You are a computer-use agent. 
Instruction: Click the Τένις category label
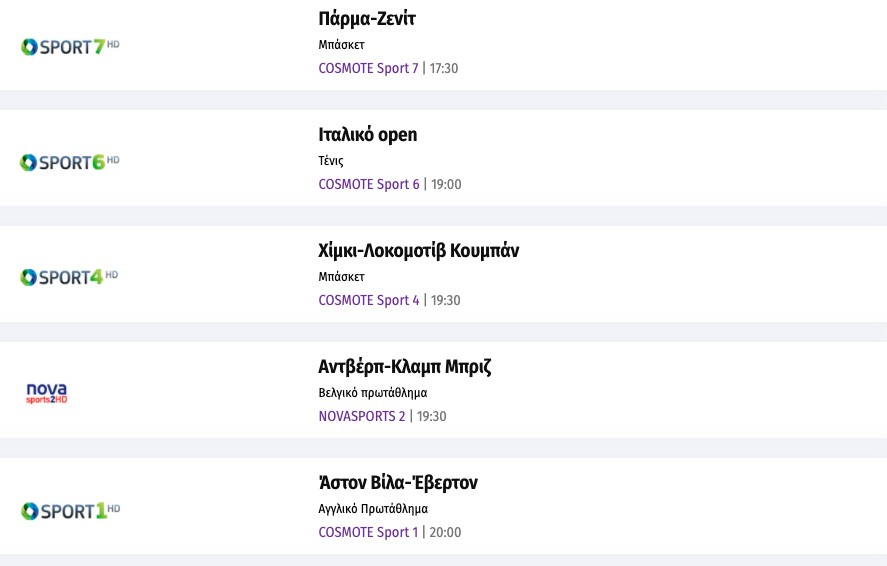tap(331, 161)
